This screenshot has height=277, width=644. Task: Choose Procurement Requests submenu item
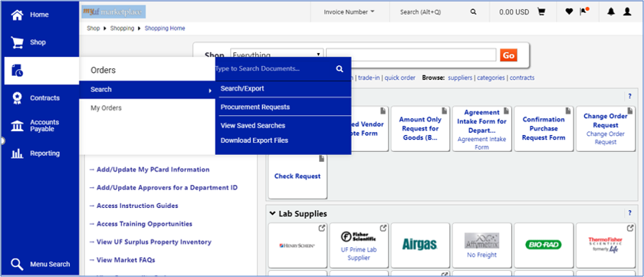click(255, 107)
